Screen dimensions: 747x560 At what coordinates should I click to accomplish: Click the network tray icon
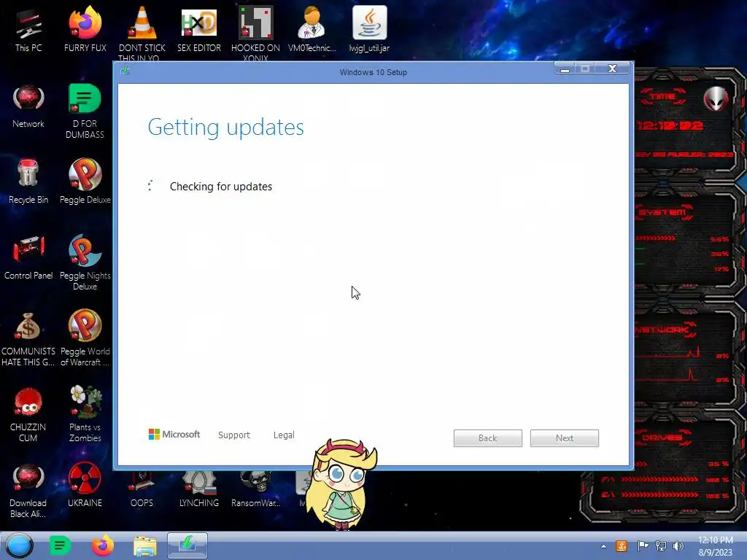(x=660, y=545)
